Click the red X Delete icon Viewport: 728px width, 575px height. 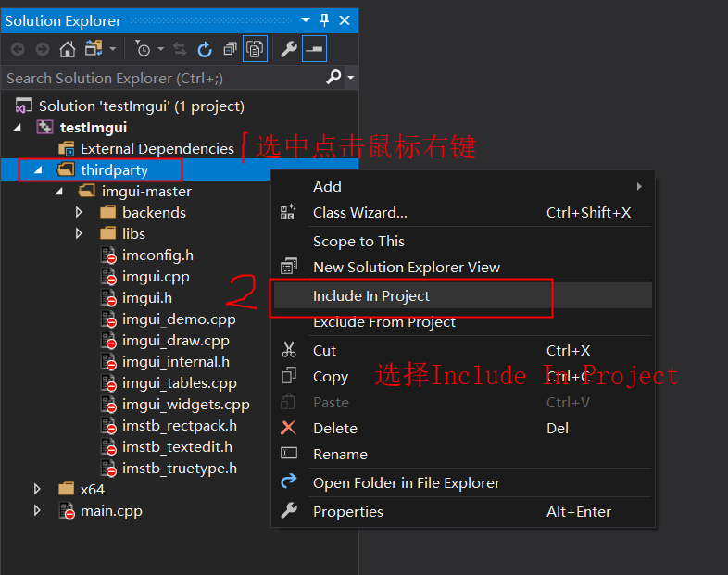(x=288, y=428)
